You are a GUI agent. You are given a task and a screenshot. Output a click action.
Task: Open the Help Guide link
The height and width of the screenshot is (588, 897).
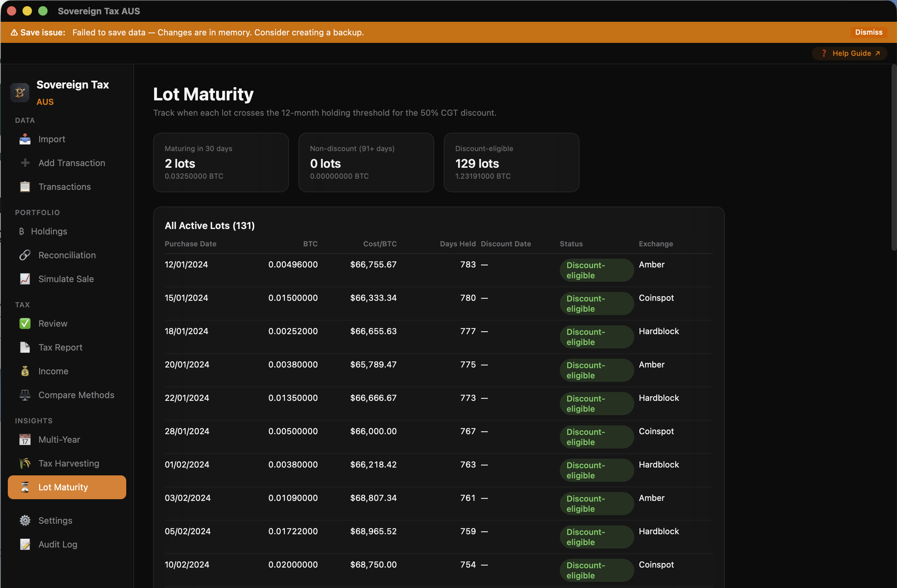coord(851,53)
